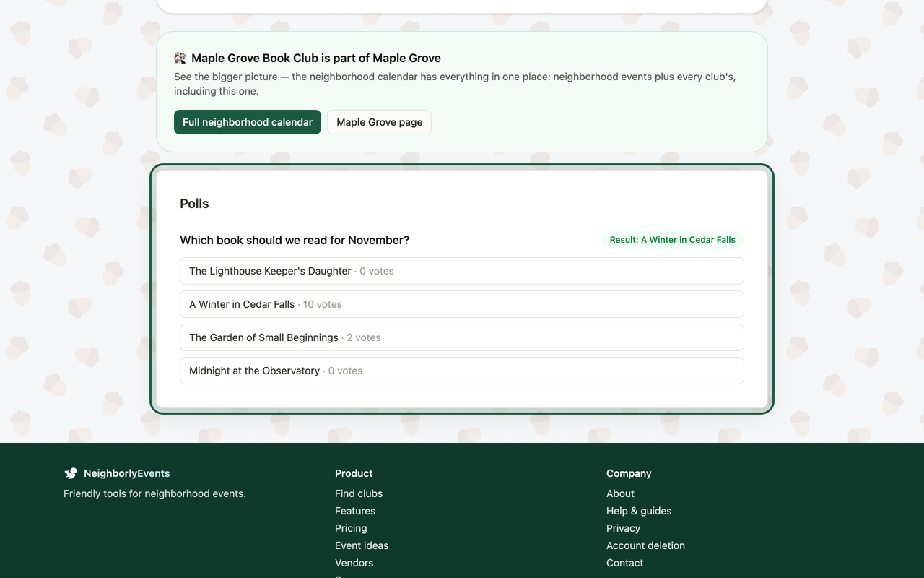
Task: Click the NeighborlyEvents brand name in footer
Action: coord(127,473)
